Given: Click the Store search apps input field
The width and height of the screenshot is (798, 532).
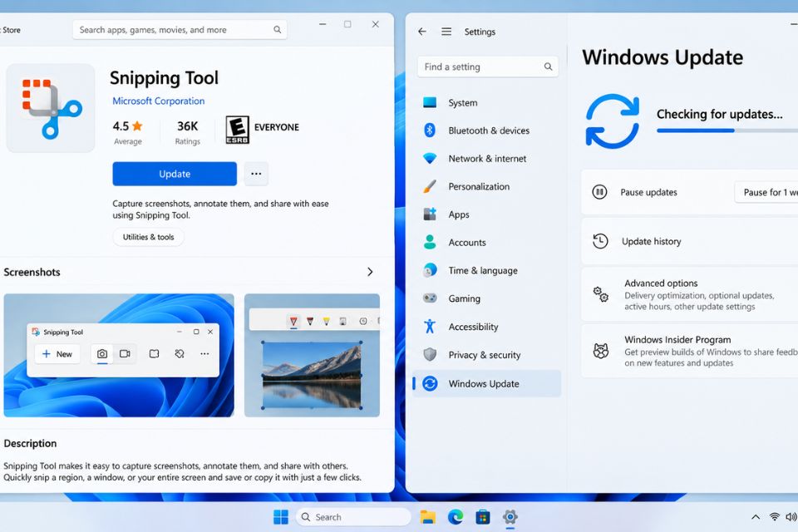Looking at the screenshot, I should pos(180,30).
